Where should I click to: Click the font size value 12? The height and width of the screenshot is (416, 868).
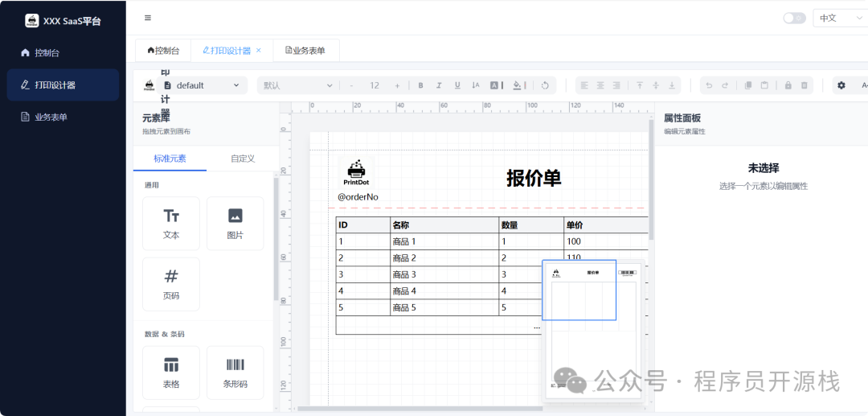coord(375,85)
